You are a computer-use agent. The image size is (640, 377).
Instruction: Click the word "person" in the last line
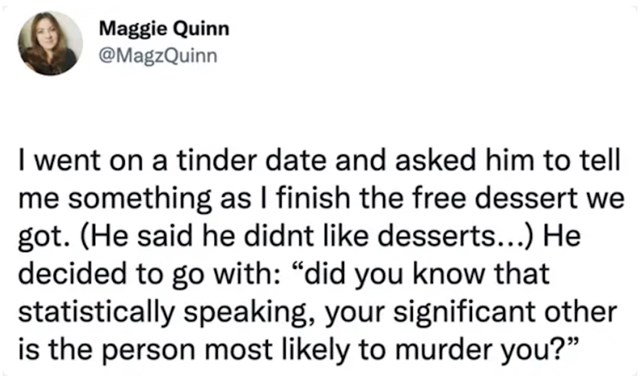pos(149,351)
